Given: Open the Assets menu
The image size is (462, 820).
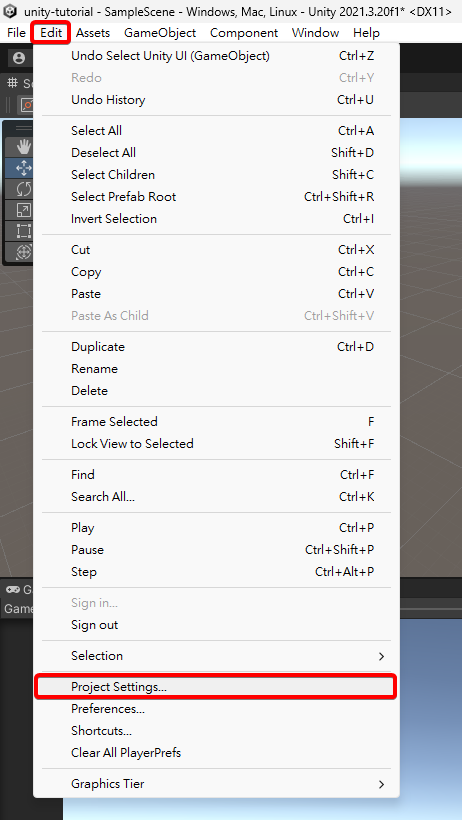Looking at the screenshot, I should (x=93, y=33).
